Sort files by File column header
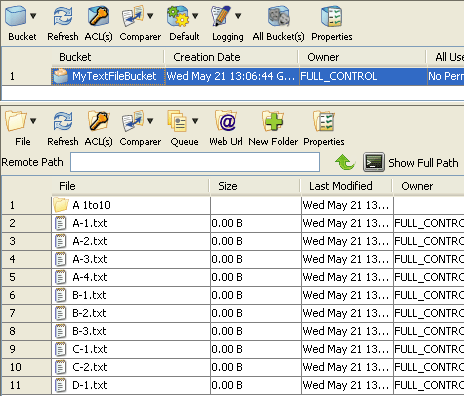The height and width of the screenshot is (396, 464). coord(130,186)
